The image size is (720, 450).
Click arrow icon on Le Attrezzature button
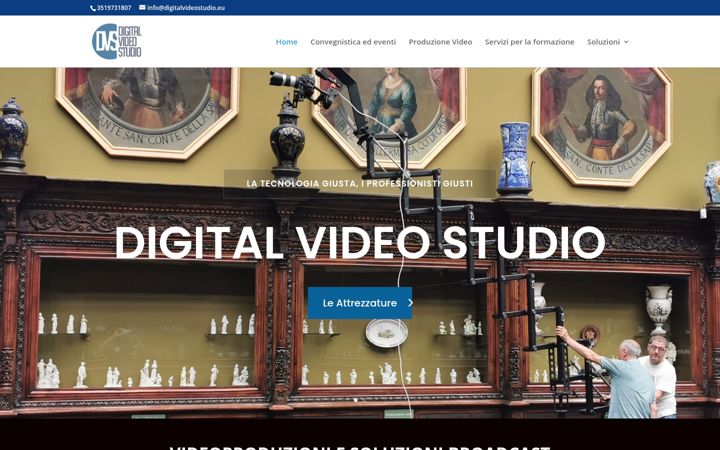(410, 303)
